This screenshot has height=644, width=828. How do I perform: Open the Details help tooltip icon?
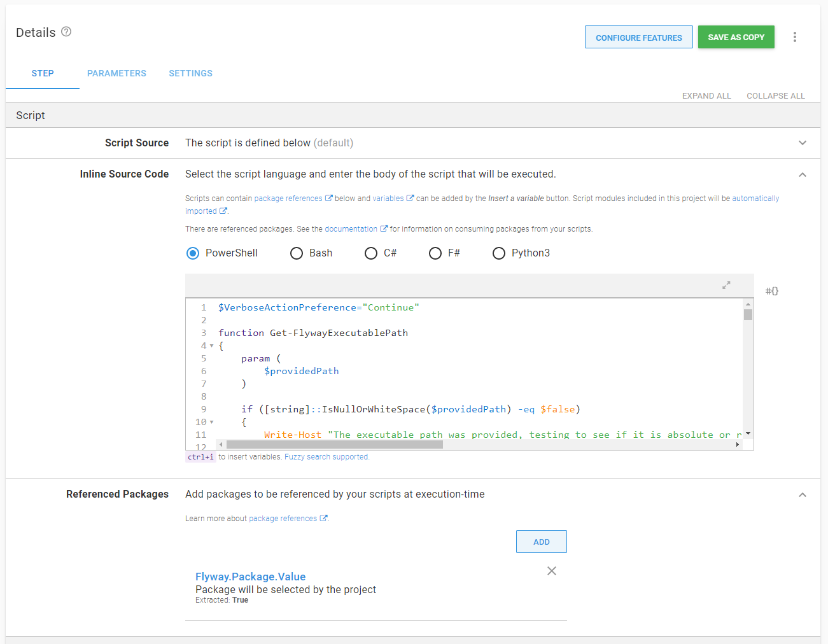pos(66,32)
